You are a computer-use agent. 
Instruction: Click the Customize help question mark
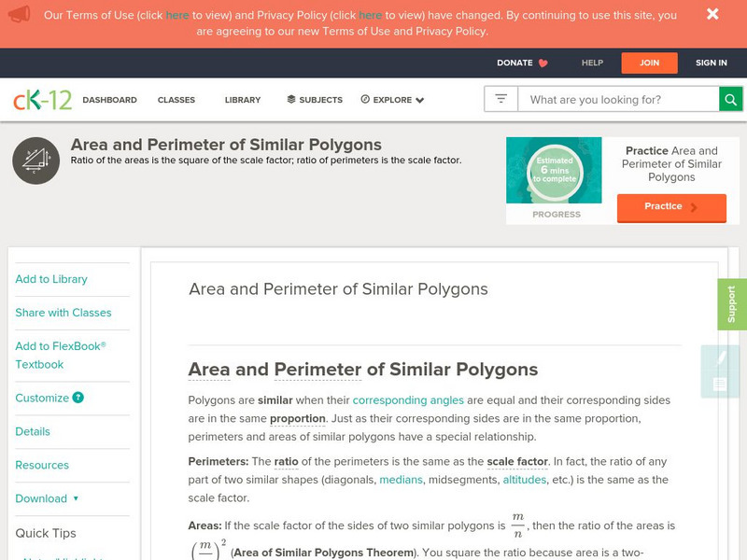[78, 398]
